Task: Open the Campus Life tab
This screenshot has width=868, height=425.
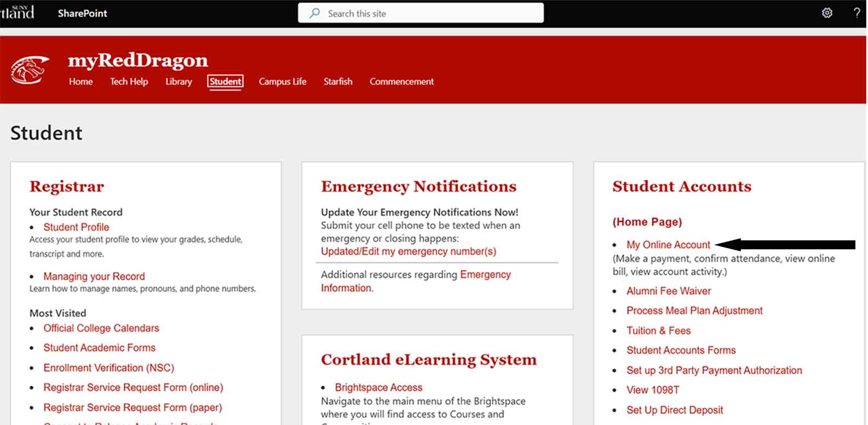Action: [x=283, y=82]
